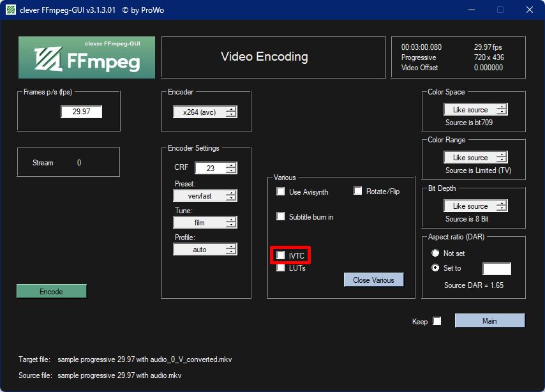Click the duration 00:03:00.080 text
The image size is (545, 392).
tap(421, 47)
